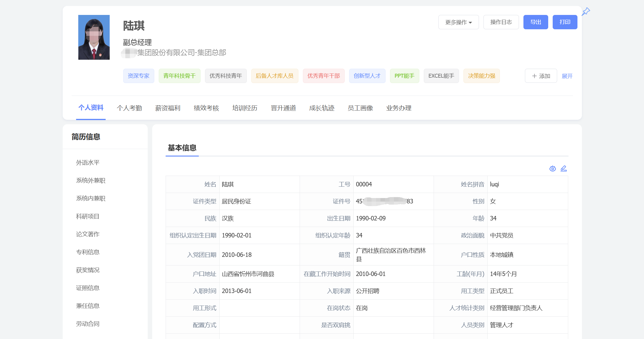Switch to the 绩效考核 tab
The height and width of the screenshot is (339, 644).
pos(206,108)
